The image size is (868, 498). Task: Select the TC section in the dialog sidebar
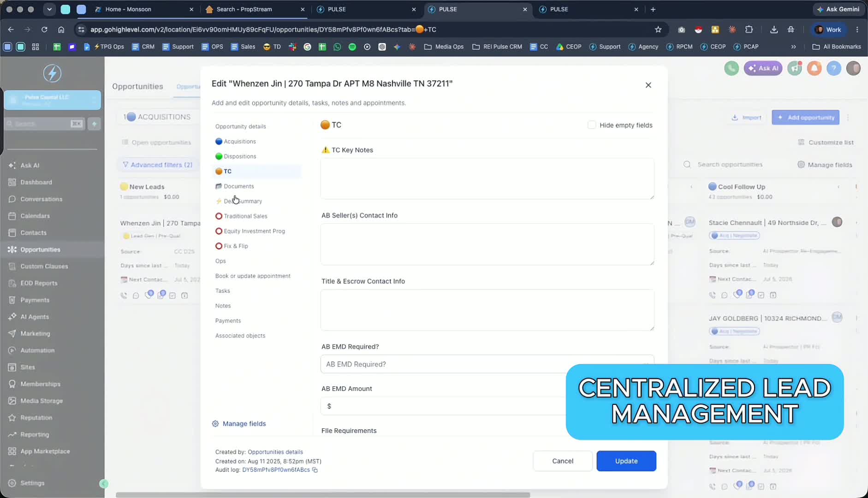[256, 171]
